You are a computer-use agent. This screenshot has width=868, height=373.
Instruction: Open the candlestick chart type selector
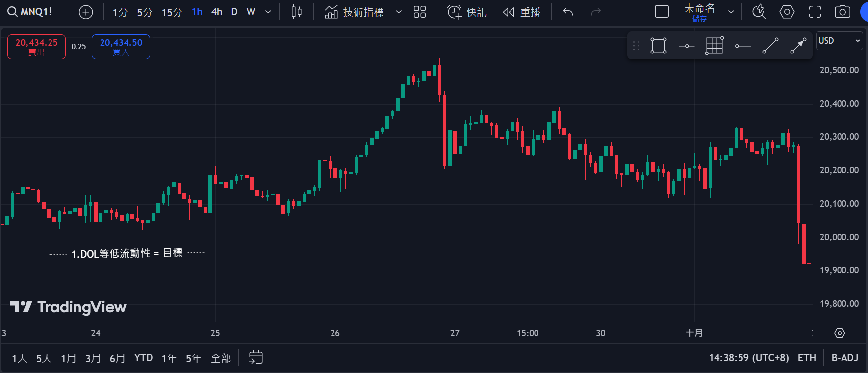[x=296, y=12]
